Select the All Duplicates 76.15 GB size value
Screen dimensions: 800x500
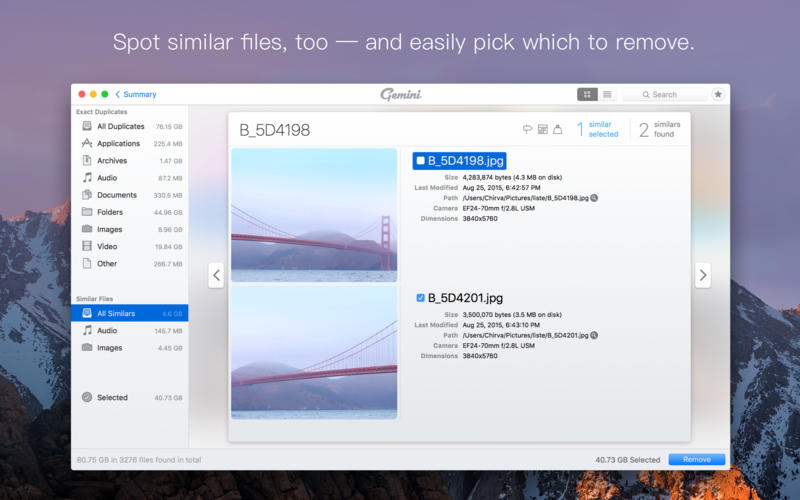pos(169,127)
